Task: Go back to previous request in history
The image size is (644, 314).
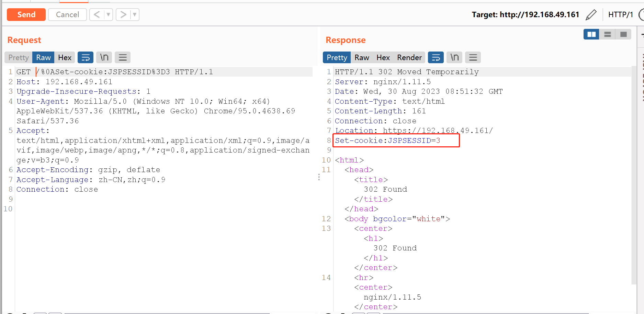Action: coord(97,14)
